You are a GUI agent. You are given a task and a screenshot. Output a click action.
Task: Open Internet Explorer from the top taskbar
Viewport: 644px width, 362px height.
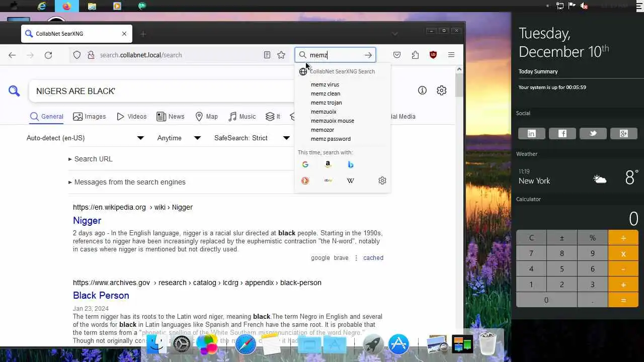[x=42, y=6]
